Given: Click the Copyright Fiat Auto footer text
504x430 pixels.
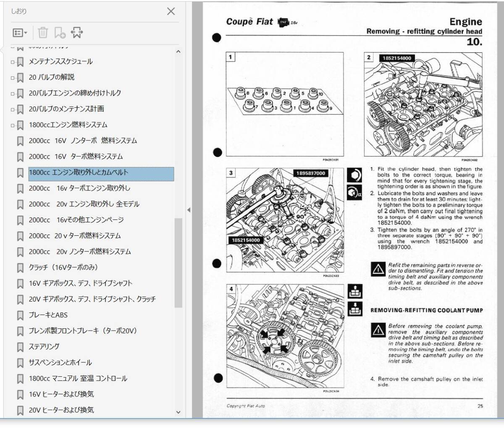Looking at the screenshot, I should click(x=246, y=406).
